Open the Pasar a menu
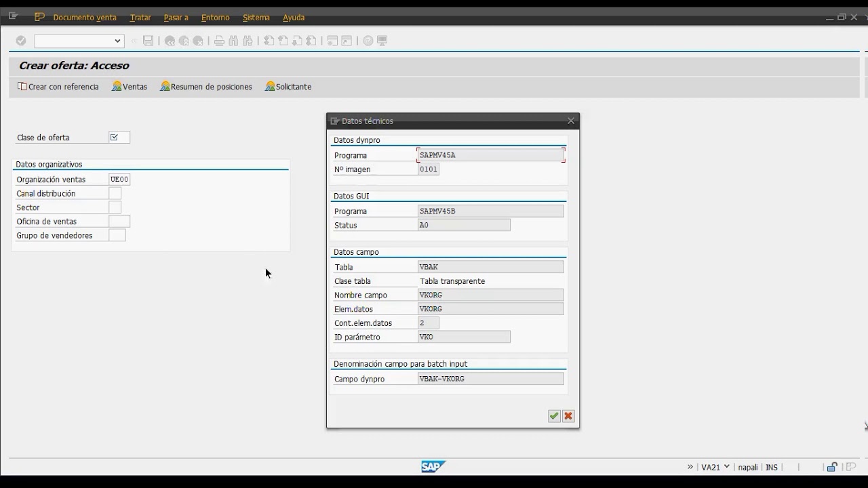The width and height of the screenshot is (868, 488). pyautogui.click(x=176, y=18)
